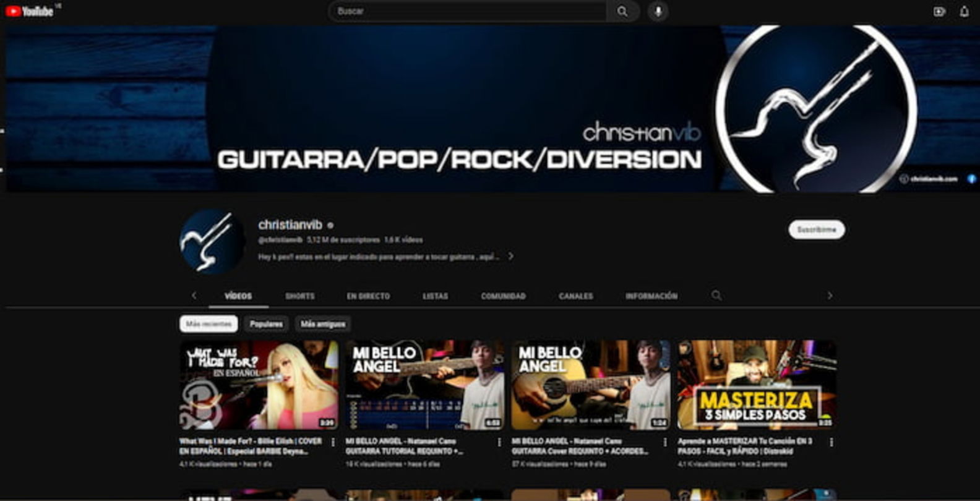Click the 5,12 M de suscriptores text
980x501 pixels.
[x=343, y=240]
